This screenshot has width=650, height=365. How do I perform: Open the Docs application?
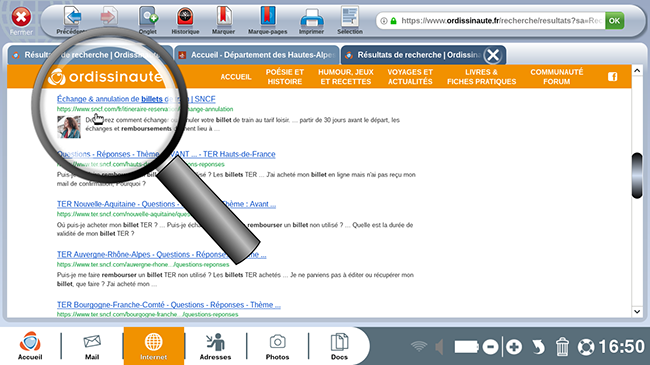[339, 346]
